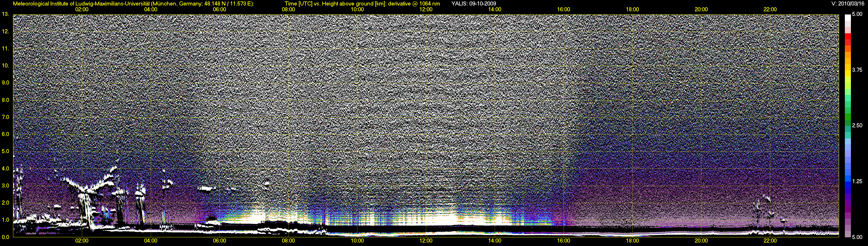
Task: Click the 7.0 height axis label
Action: point(5,117)
